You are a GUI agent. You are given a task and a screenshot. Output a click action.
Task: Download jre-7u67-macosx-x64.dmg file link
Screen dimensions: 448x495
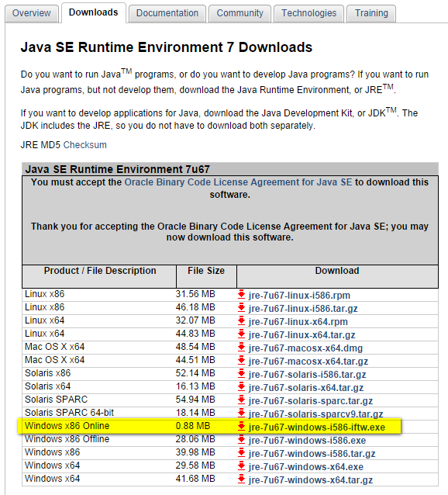(x=305, y=348)
